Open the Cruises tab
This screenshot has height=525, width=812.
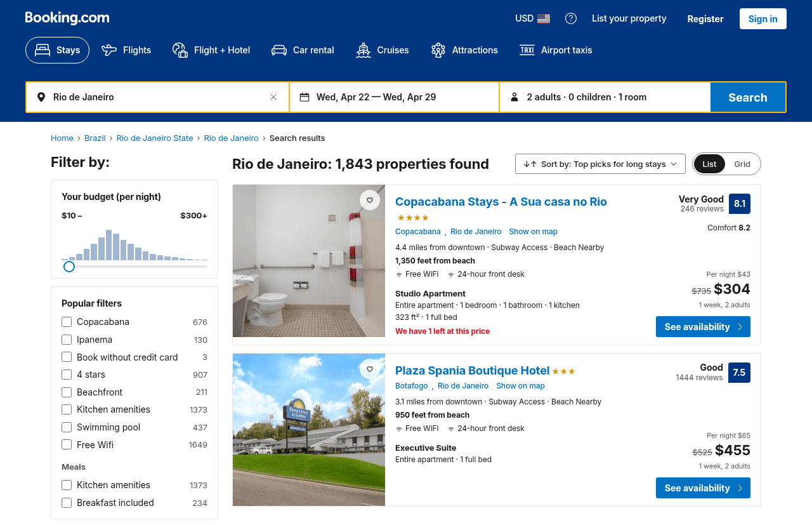point(383,50)
